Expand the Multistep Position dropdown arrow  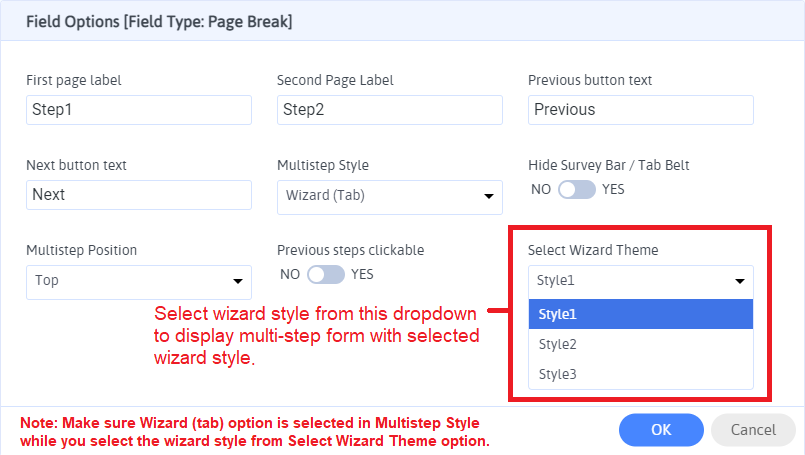[x=238, y=281]
